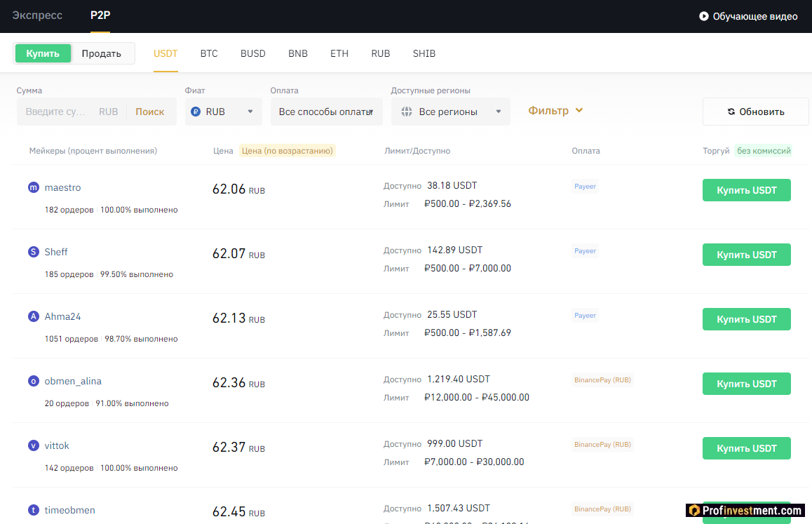This screenshot has width=812, height=524.
Task: Click the limit ₽500.00 - ₽2,369.56
Action: [468, 203]
